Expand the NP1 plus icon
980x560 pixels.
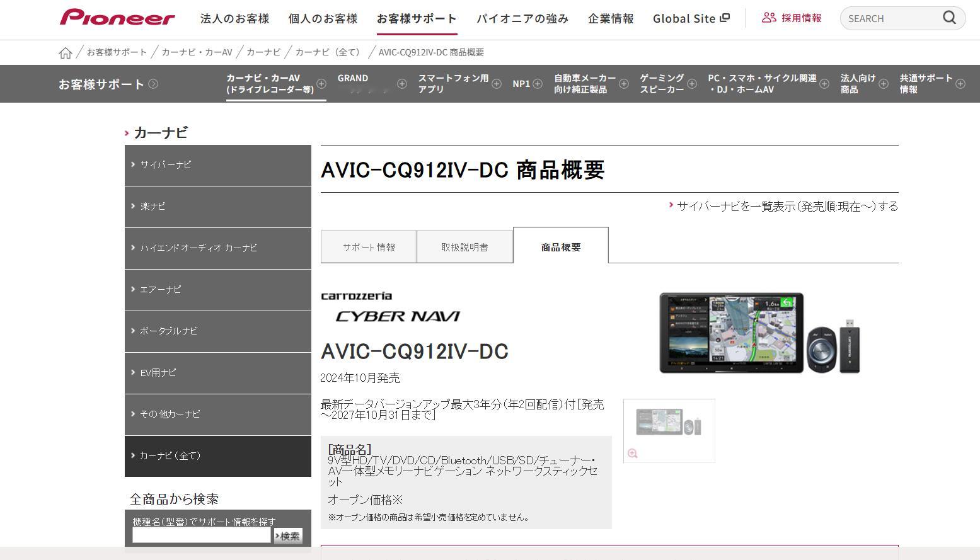tap(538, 84)
